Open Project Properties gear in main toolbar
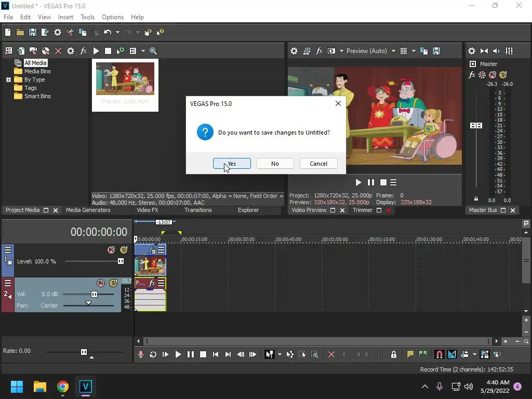Viewport: 532px width, 399px height. point(58,32)
